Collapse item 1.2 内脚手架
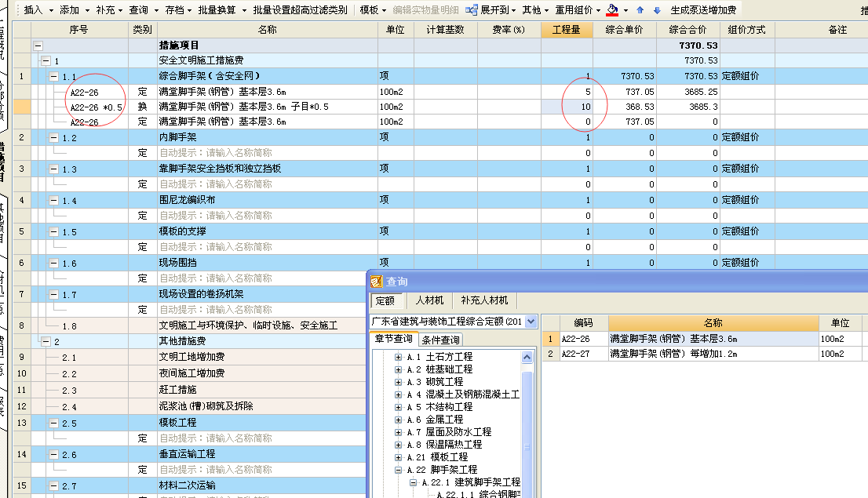 (53, 138)
